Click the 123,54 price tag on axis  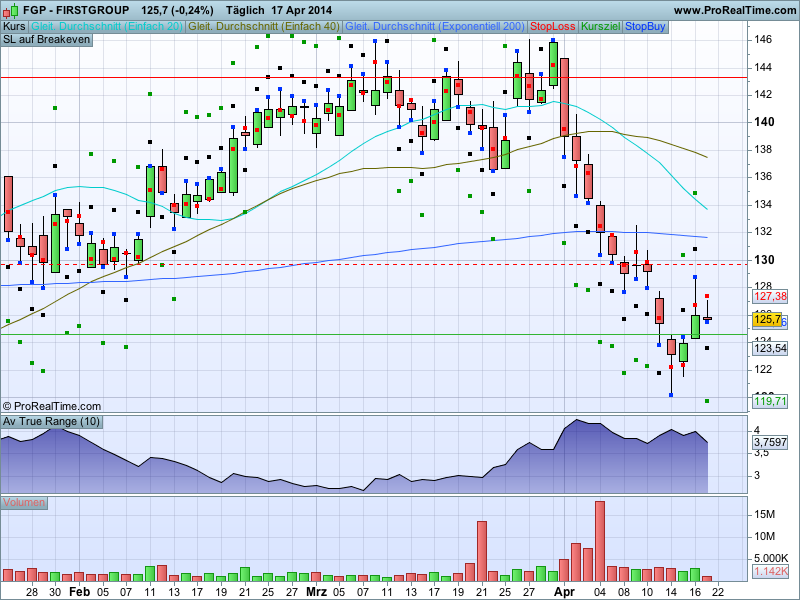(770, 348)
